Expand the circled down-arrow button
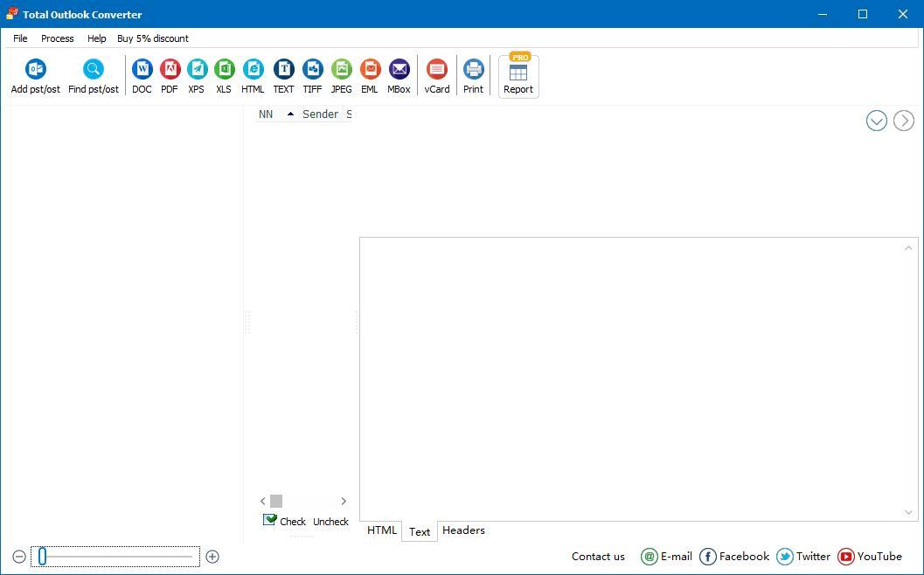Screen dimensions: 924x575 pos(876,121)
